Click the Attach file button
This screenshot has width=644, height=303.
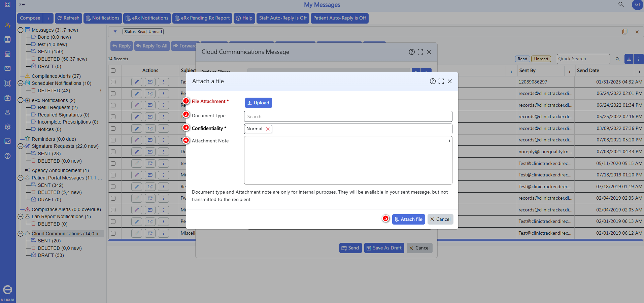408,219
